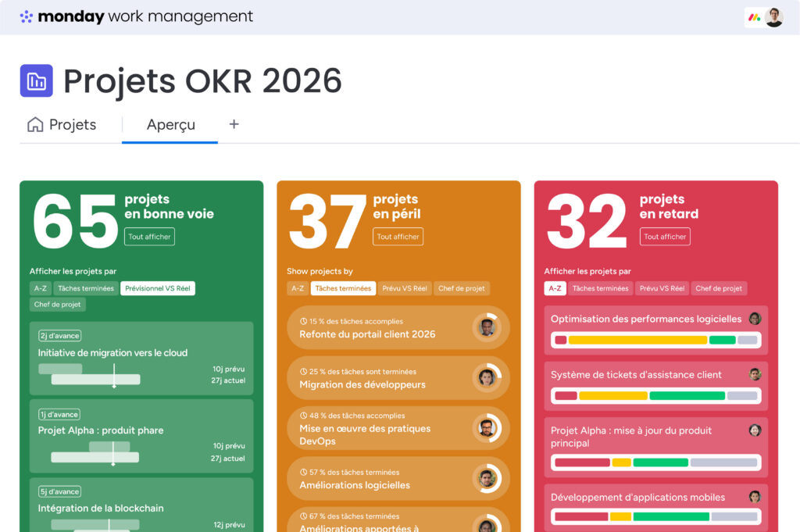The height and width of the screenshot is (532, 800).
Task: Sort orange panel by A-Z
Action: tap(298, 288)
